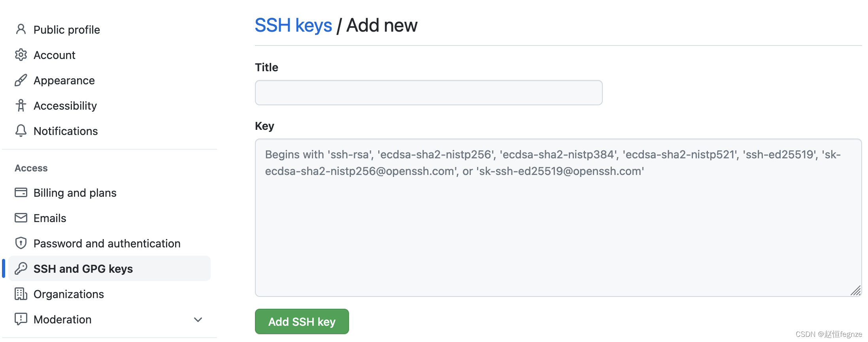
Task: Select the gear icon next to Account
Action: point(21,55)
